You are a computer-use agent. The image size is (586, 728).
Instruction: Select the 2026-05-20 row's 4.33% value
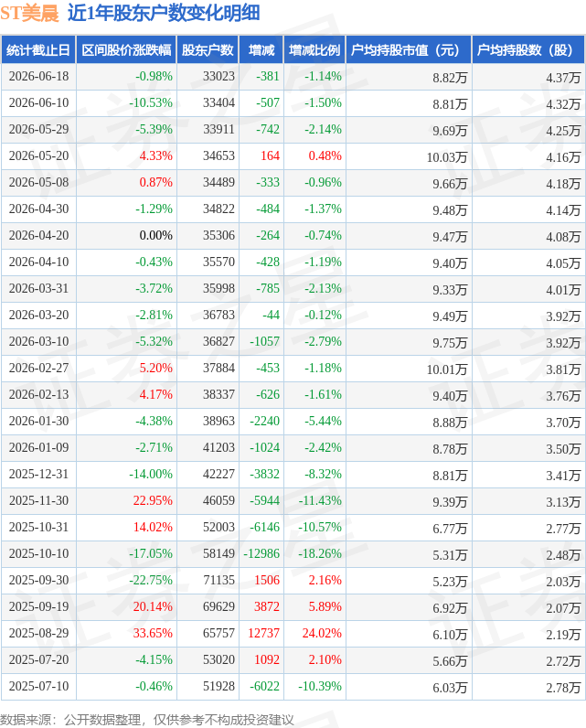(156, 155)
